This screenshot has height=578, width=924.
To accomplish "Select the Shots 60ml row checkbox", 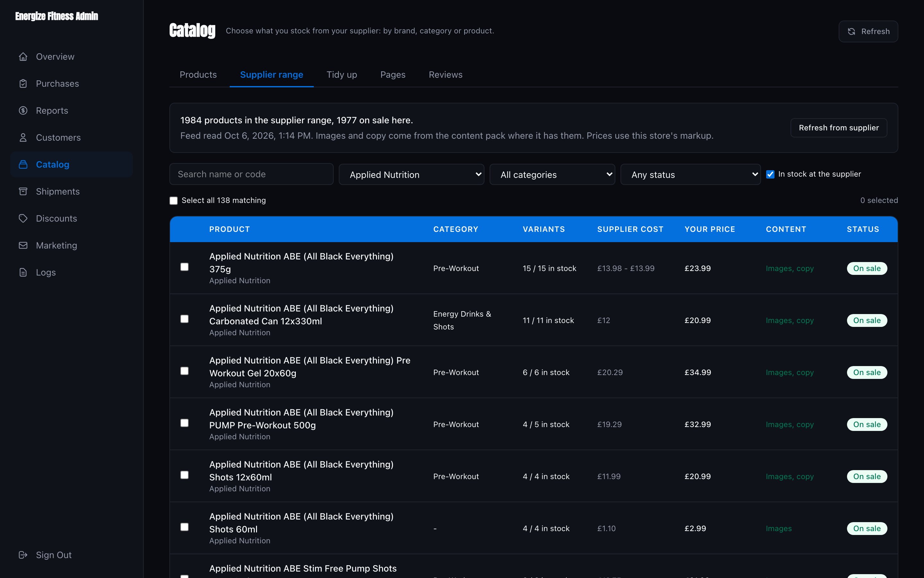I will click(184, 527).
